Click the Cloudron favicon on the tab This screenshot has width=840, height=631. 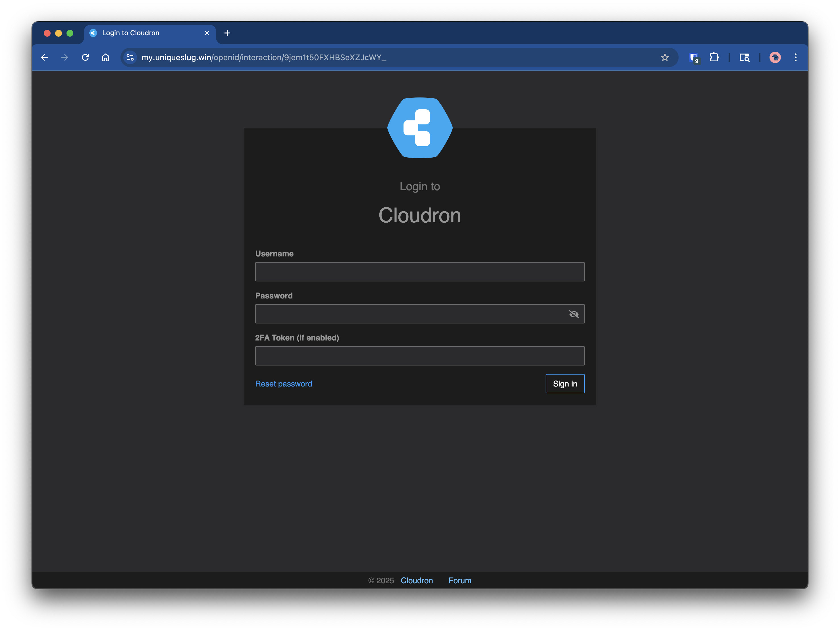click(x=93, y=33)
